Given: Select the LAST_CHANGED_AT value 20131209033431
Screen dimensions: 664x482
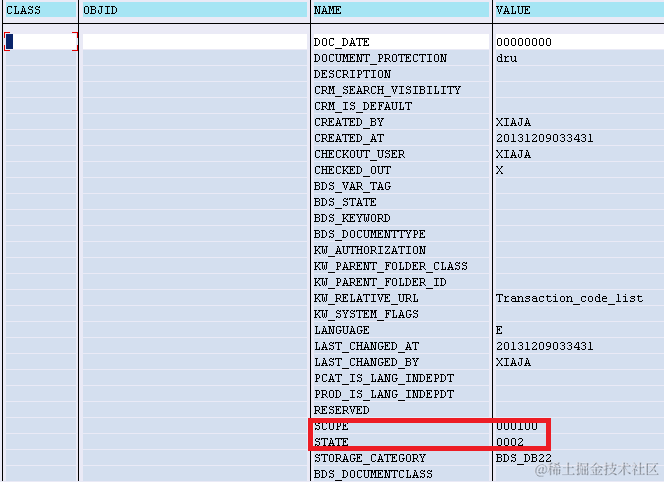Looking at the screenshot, I should tap(579, 346).
